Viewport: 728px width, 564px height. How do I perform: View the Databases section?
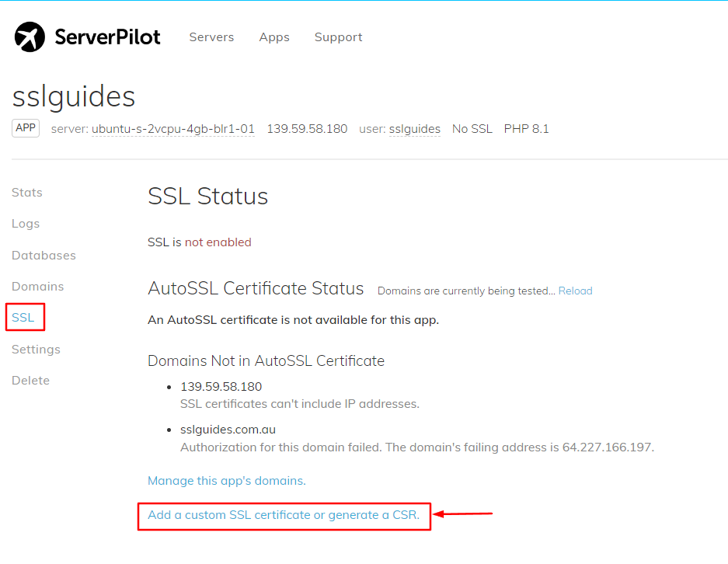[44, 255]
